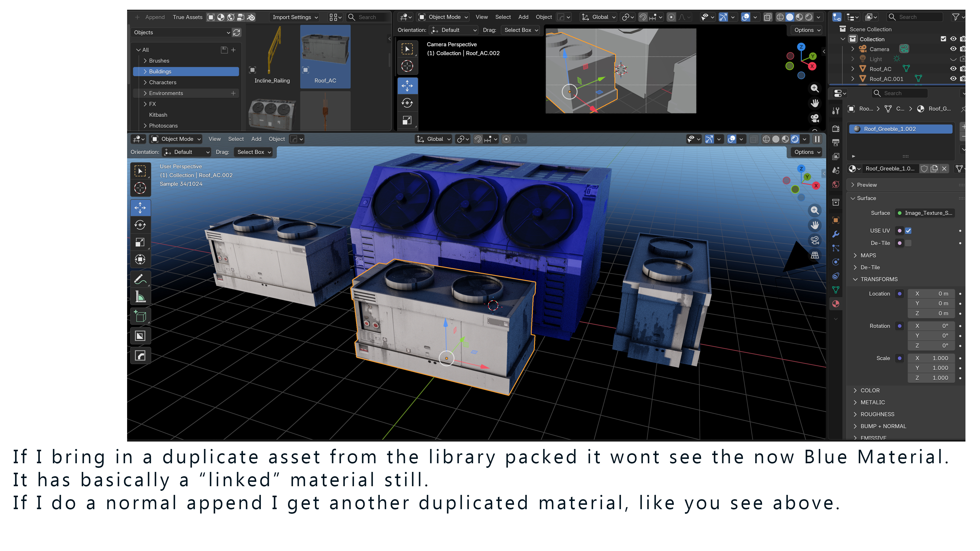
Task: Open Object Mode dropdown in lower viewport
Action: [176, 139]
